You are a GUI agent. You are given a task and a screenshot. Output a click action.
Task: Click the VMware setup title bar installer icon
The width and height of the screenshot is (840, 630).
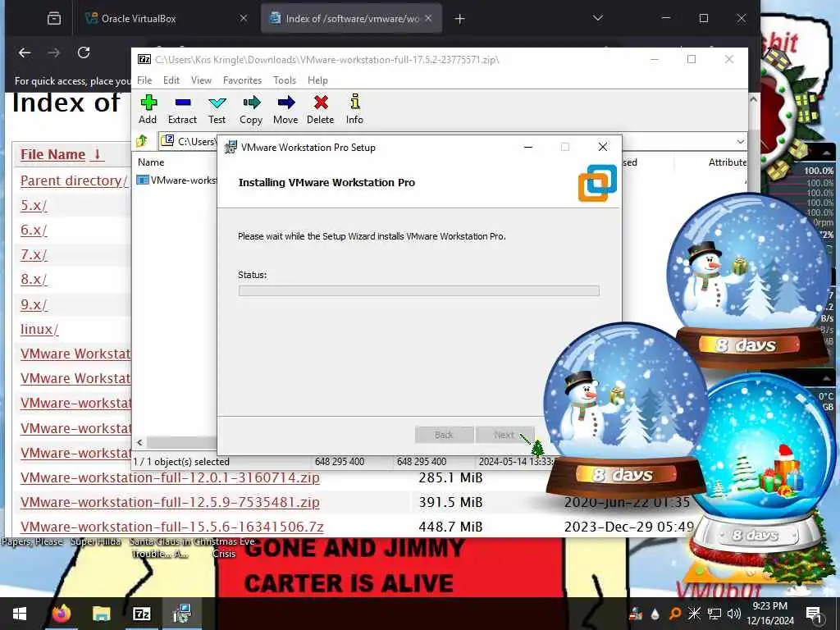[x=231, y=148]
